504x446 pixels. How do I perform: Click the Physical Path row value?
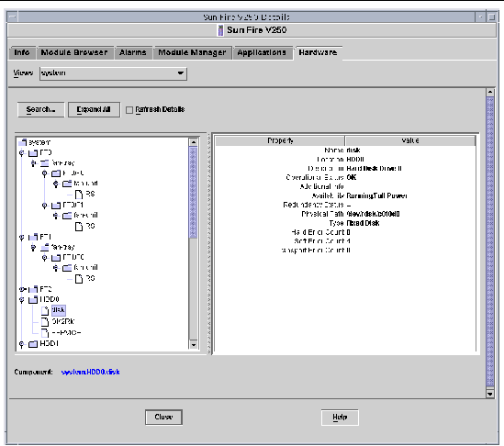coord(373,214)
